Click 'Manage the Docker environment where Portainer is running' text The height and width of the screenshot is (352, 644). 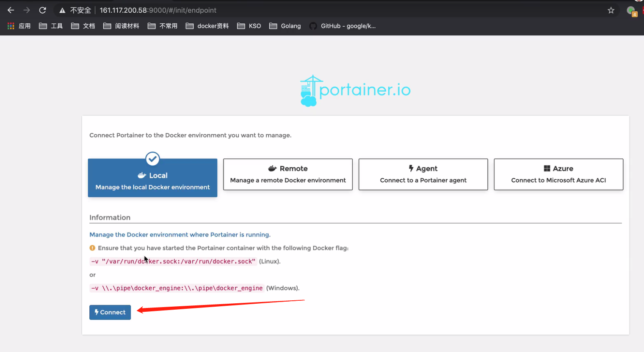coord(180,235)
